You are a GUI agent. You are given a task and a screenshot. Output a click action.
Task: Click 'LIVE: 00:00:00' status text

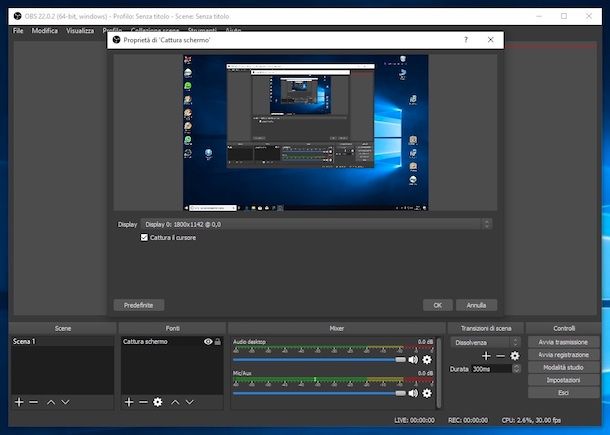[414, 420]
